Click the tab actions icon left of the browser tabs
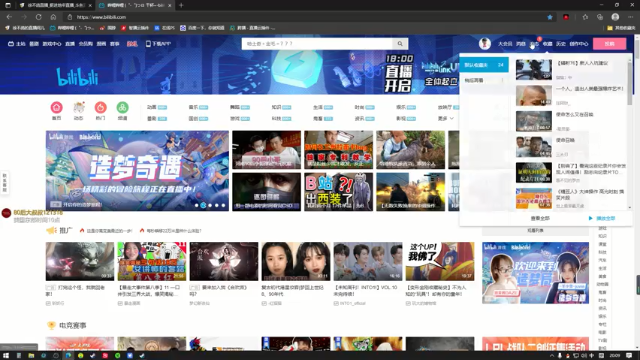This screenshot has width=640, height=360. [x=8, y=5]
